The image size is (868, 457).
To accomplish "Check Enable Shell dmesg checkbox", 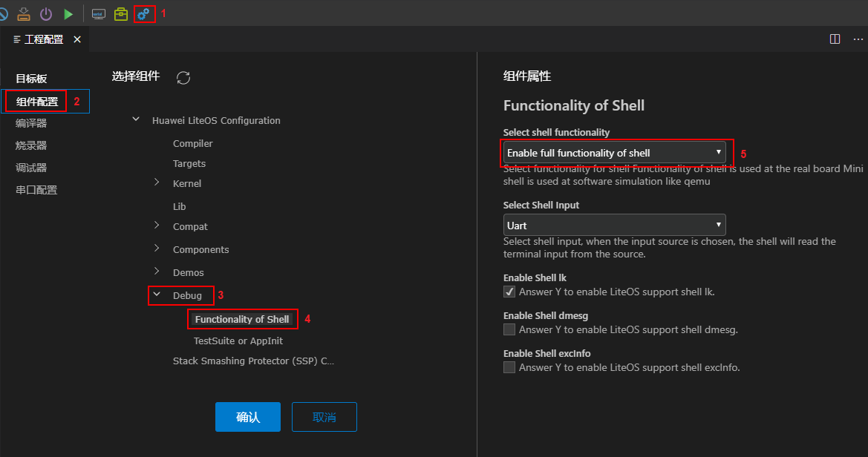I will tap(509, 329).
